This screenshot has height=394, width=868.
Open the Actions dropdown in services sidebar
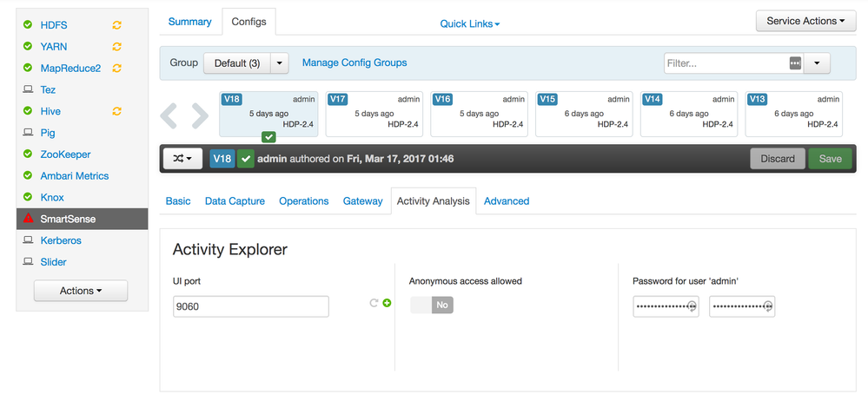81,291
